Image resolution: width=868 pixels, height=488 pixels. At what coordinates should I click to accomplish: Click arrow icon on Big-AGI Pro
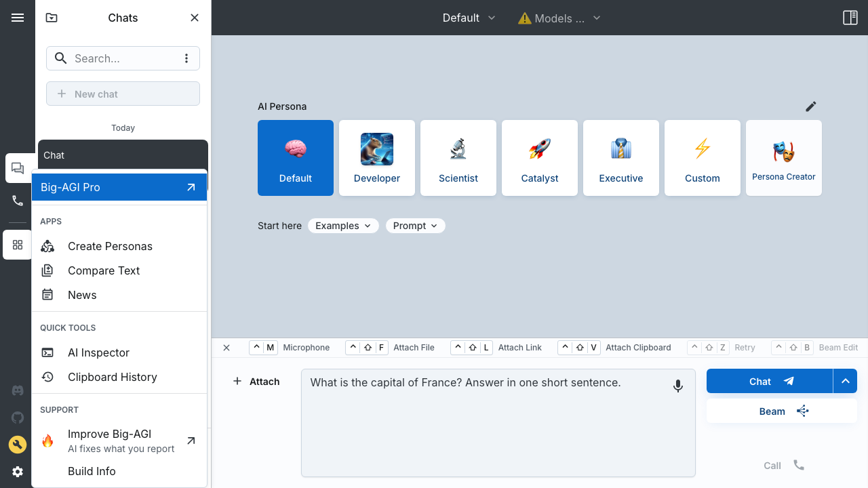[191, 187]
